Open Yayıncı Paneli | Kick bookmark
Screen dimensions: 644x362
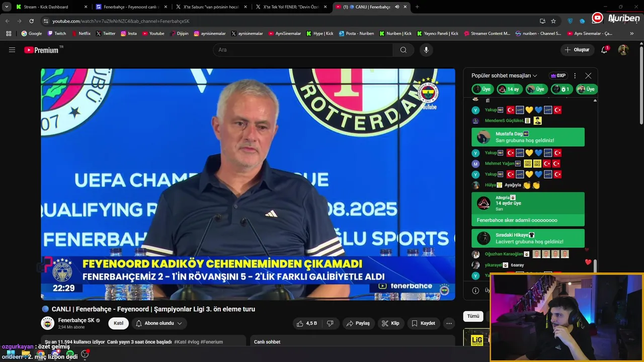click(x=438, y=34)
